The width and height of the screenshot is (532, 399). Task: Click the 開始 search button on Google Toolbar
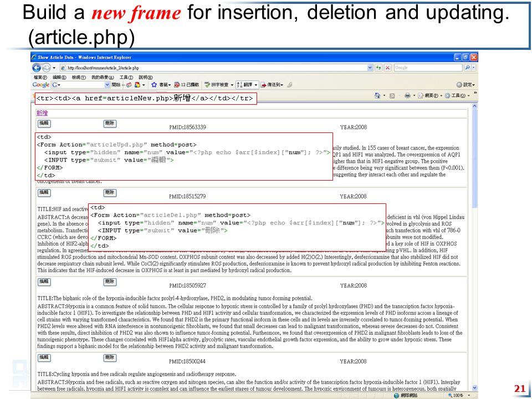click(x=116, y=85)
